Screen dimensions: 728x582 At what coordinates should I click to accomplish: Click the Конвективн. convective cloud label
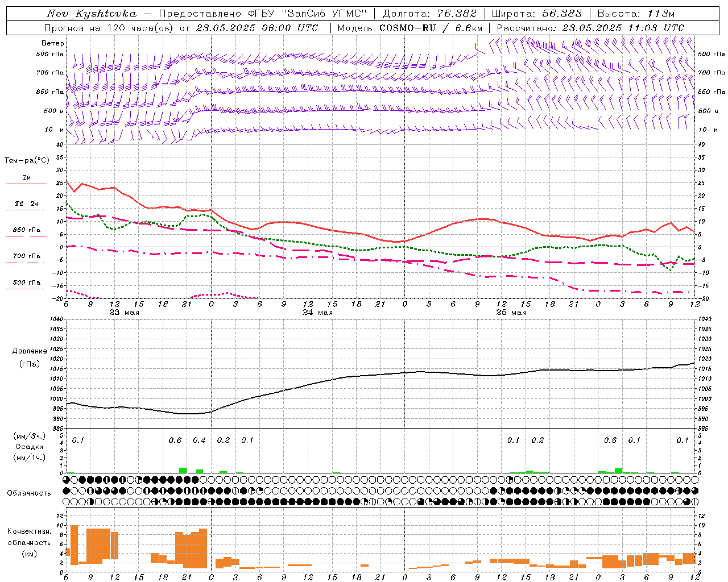coord(29,531)
